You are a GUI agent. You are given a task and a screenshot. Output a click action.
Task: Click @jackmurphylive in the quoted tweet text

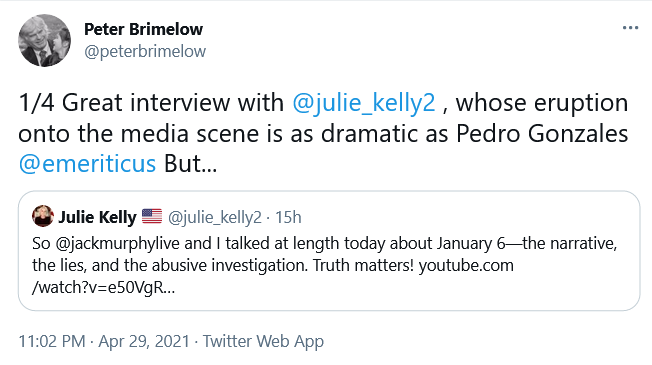pos(118,244)
